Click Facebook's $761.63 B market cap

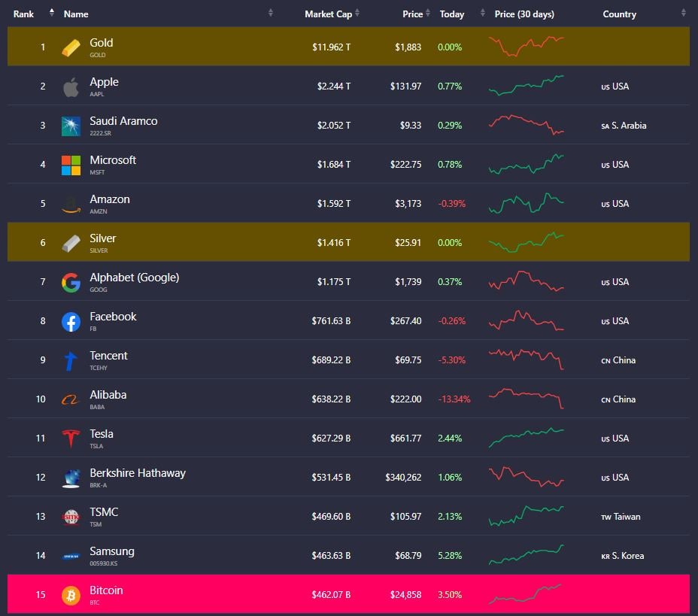point(331,321)
